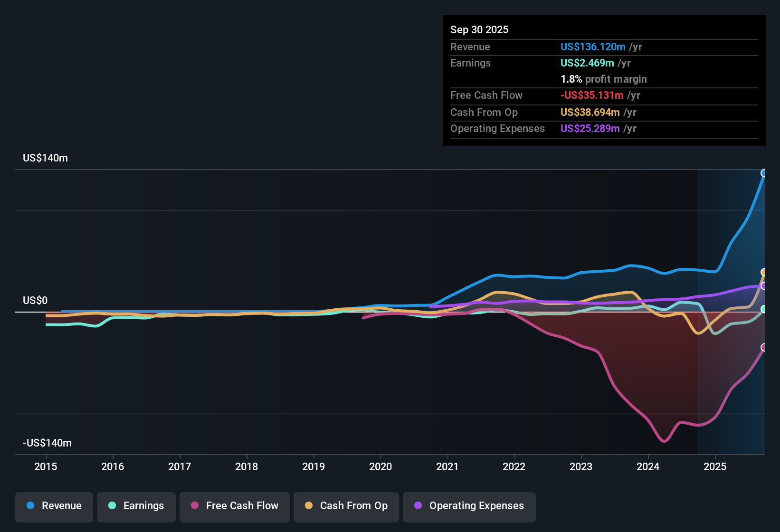Click the -US$35.131m Free Cash Flow value

592,95
